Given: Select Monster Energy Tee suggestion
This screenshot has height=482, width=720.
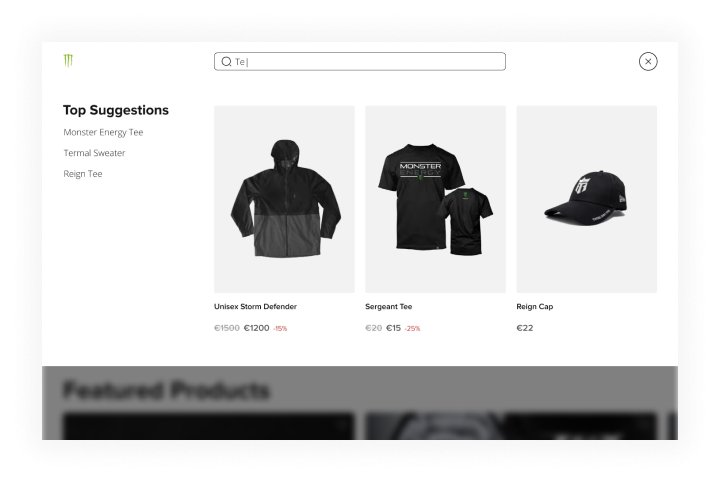Looking at the screenshot, I should [103, 132].
